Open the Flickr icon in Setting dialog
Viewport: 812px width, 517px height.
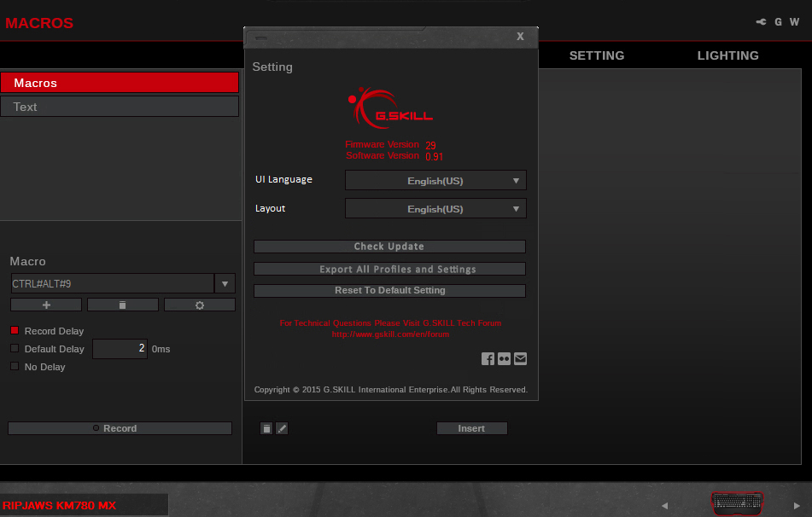click(504, 358)
